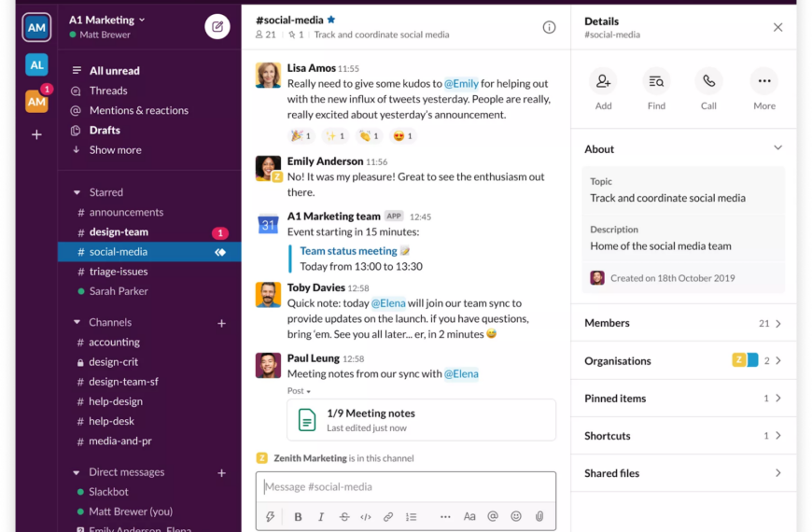Apply ordered list formatting in composer
The image size is (812, 532).
(412, 516)
